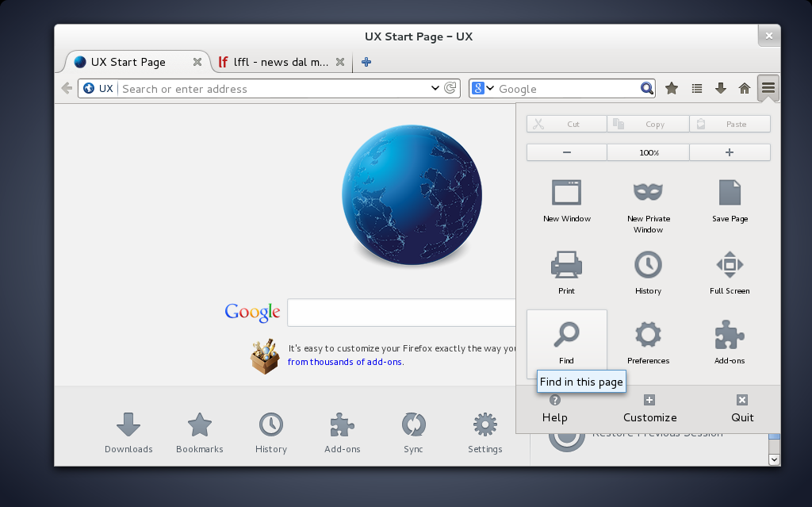Enter Full Screen mode
812x507 pixels.
point(730,273)
